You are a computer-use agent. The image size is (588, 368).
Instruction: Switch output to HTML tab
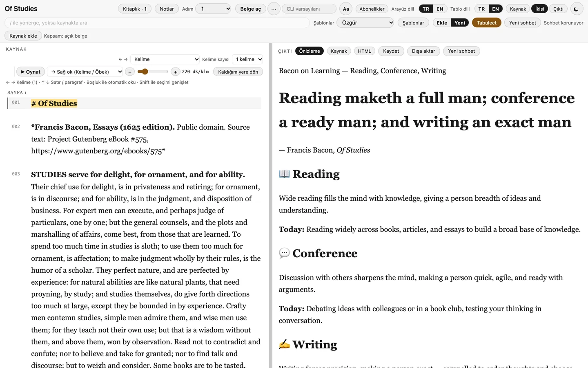pos(365,51)
